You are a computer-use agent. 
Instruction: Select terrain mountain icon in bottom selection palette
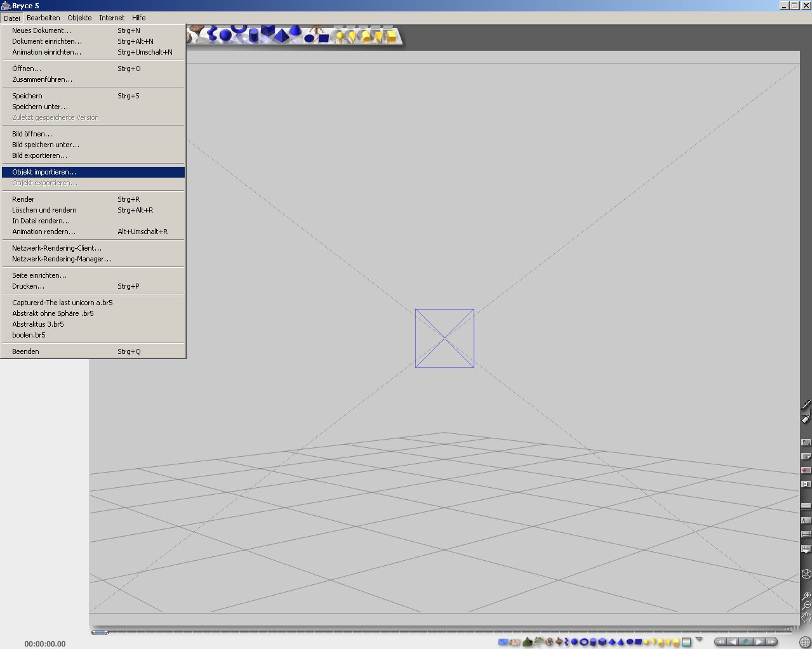(527, 642)
